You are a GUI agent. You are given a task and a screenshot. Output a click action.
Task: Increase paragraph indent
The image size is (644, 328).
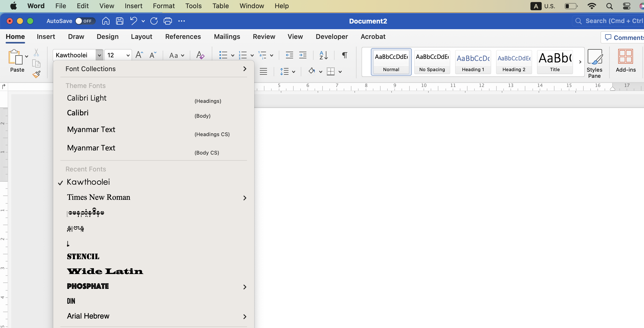(303, 55)
